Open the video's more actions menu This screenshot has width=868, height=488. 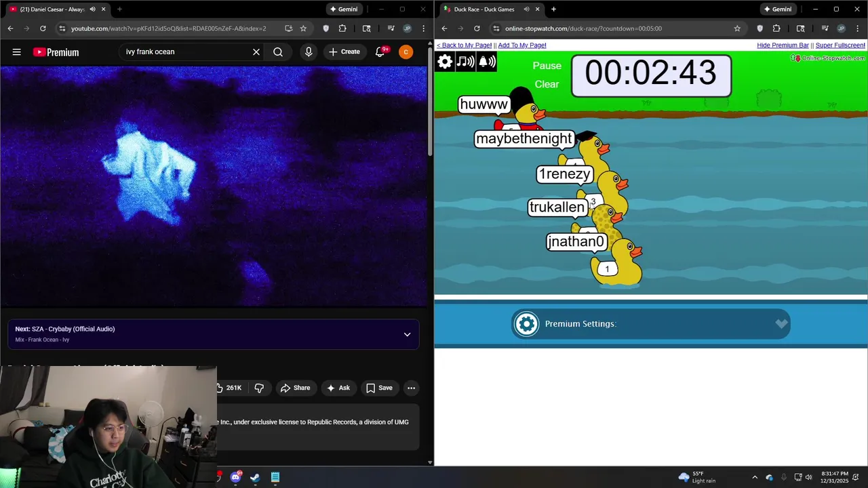click(411, 388)
